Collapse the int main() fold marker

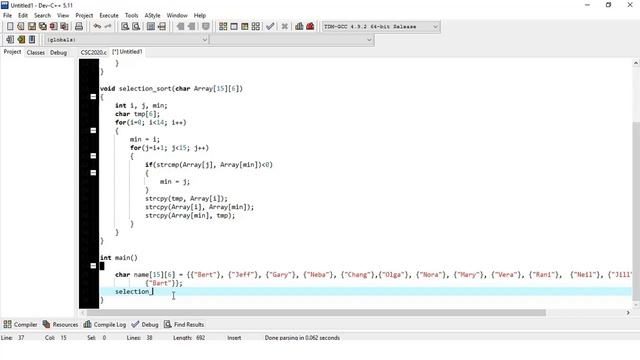[93, 266]
